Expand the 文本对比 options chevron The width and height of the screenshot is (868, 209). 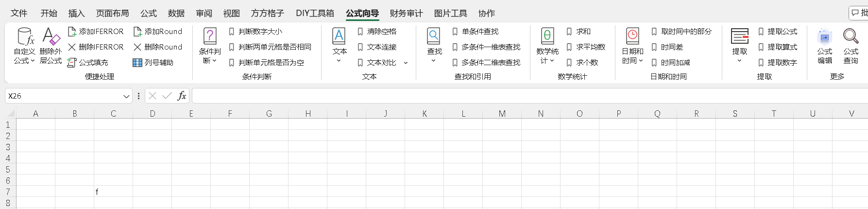click(x=406, y=63)
